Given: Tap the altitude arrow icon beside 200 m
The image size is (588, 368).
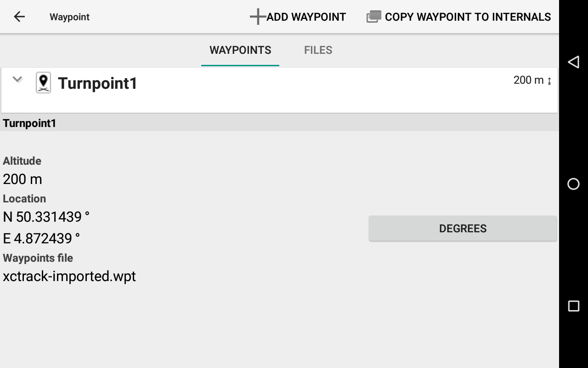Looking at the screenshot, I should (549, 81).
